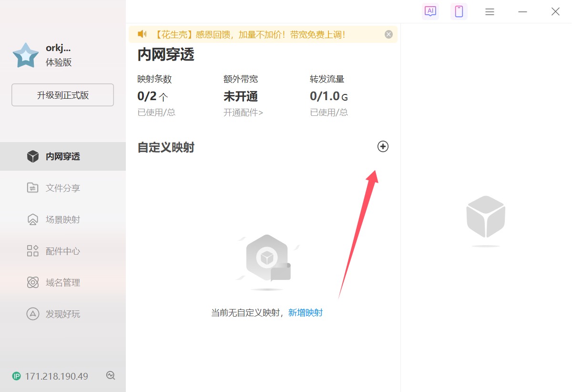Open the hamburger menu in title bar
The height and width of the screenshot is (392, 572).
coord(490,12)
